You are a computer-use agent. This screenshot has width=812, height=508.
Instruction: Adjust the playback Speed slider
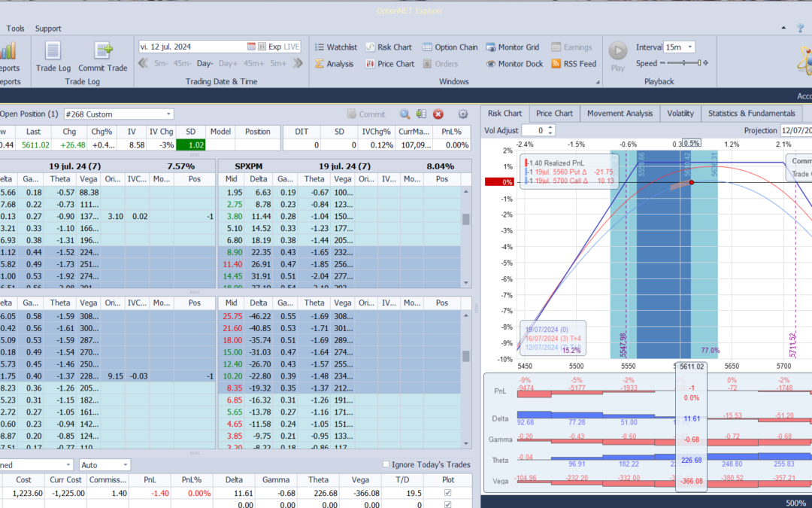pos(684,64)
